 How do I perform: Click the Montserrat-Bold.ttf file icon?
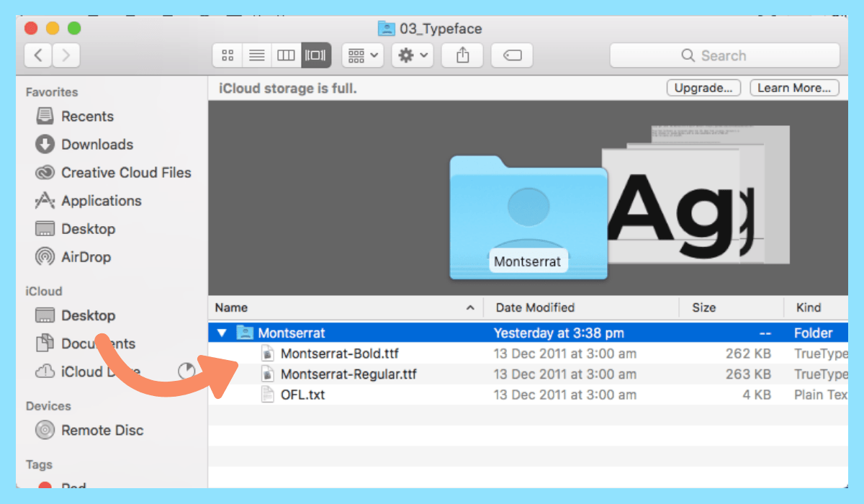(267, 354)
